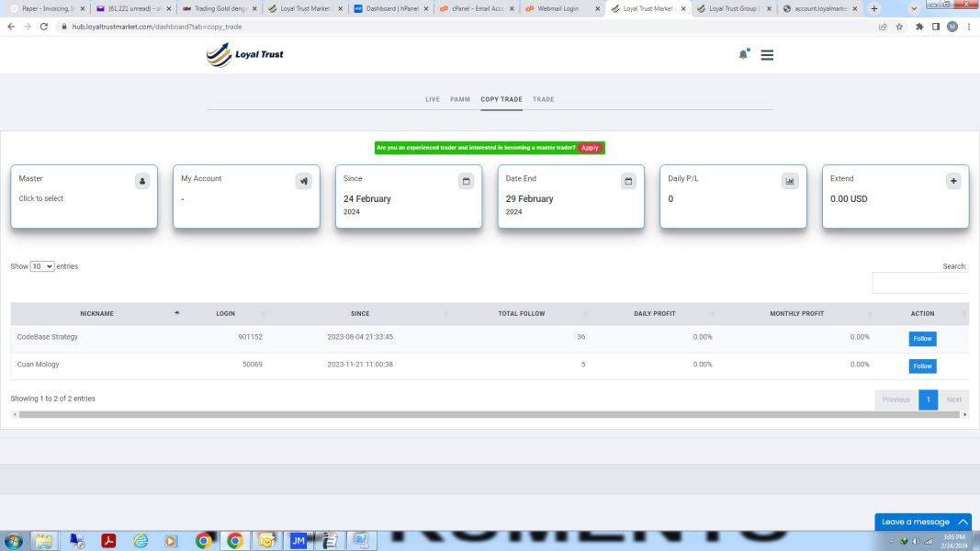Click login number 901152
This screenshot has height=551, width=980.
[x=250, y=337]
